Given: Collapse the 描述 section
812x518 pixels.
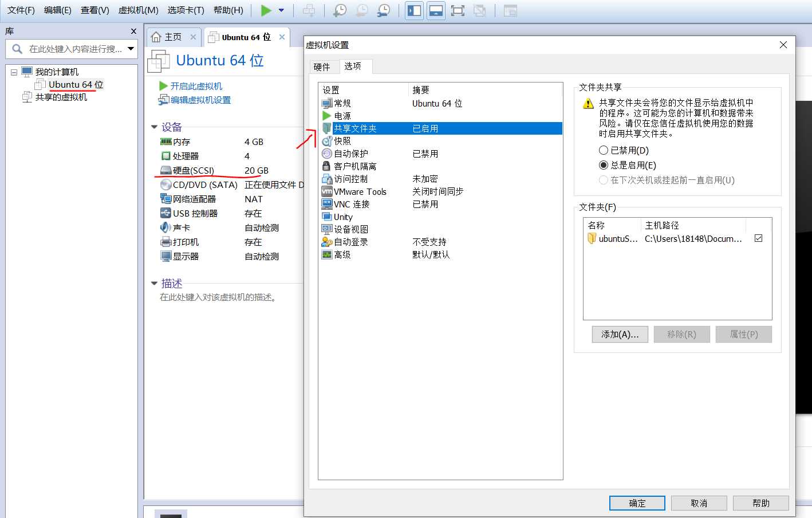Looking at the screenshot, I should tap(154, 283).
